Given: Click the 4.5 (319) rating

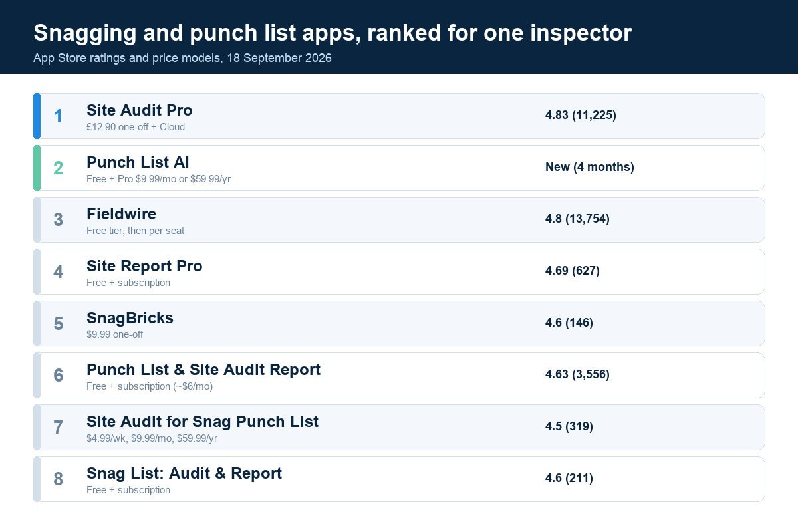Looking at the screenshot, I should [x=569, y=426].
